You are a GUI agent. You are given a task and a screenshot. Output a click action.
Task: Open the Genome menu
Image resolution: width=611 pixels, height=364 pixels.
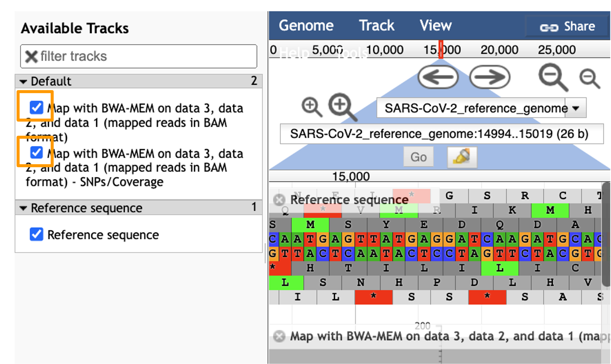tap(306, 25)
